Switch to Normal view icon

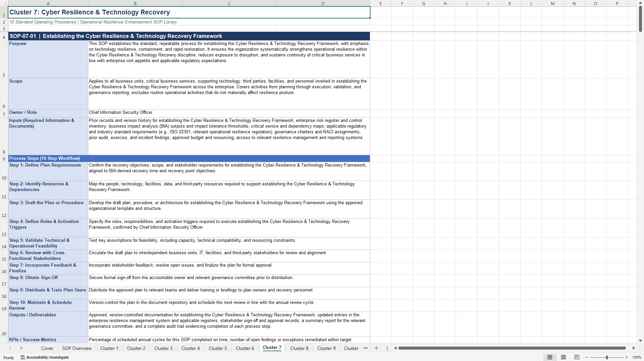coord(550,357)
